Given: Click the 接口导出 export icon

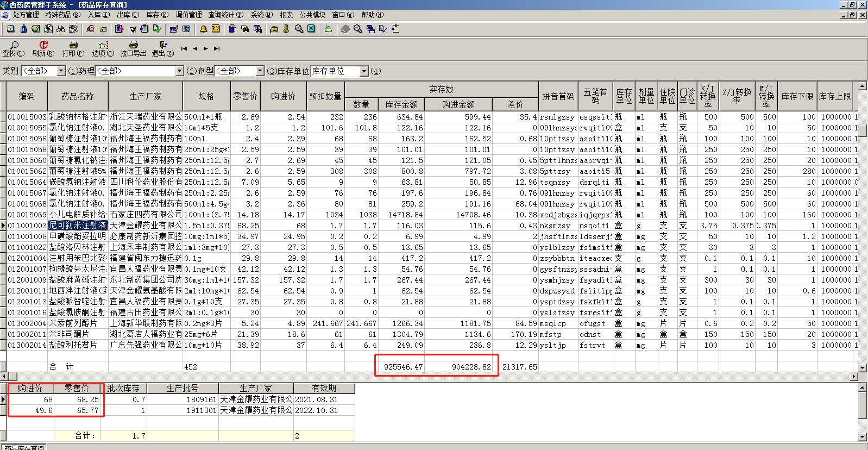Looking at the screenshot, I should (x=133, y=46).
